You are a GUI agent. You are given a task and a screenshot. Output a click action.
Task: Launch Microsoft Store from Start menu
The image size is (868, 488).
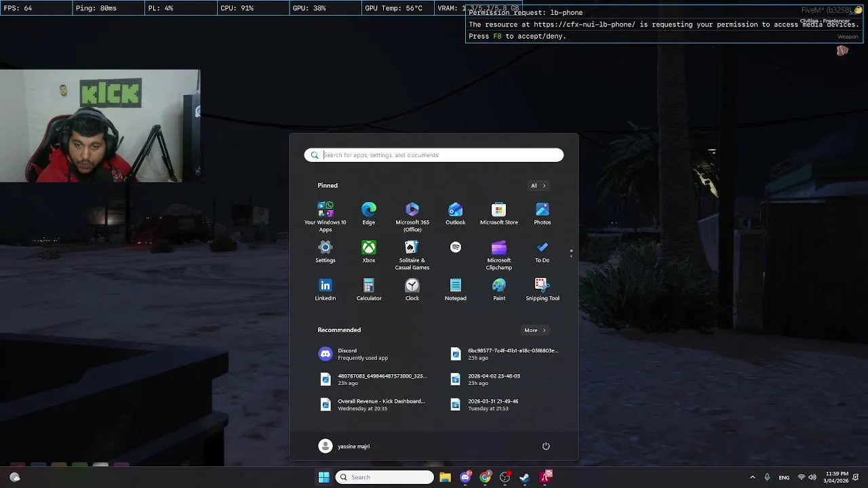[x=499, y=213]
